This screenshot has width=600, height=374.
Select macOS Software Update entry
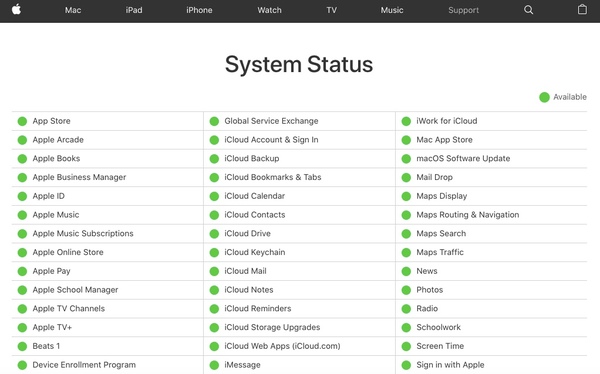click(x=463, y=158)
